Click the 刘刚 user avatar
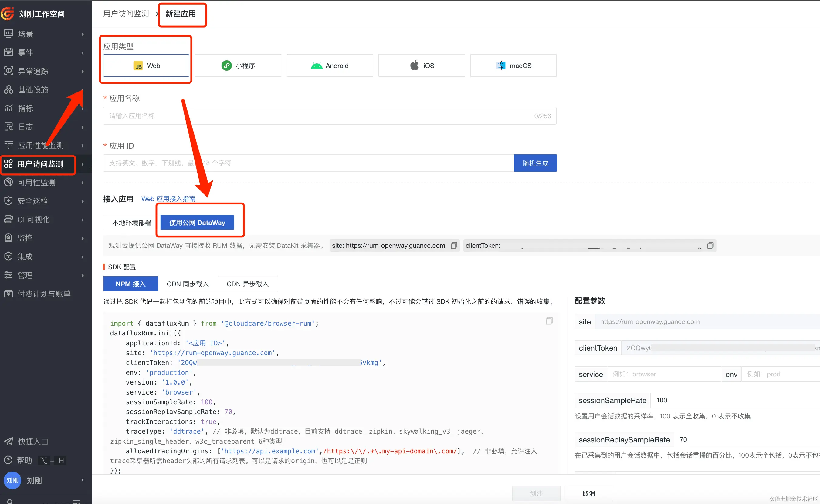 [x=12, y=480]
